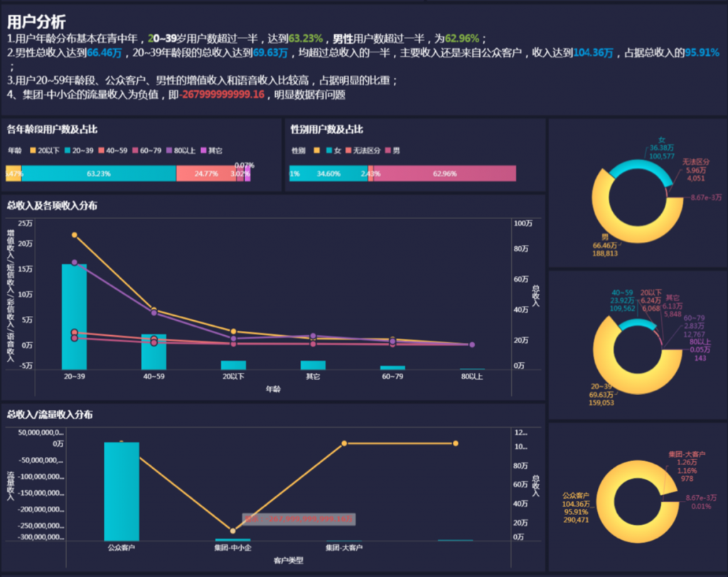Click the 集团-大客户 line data point
Screen dimensions: 728x577
pos(344,443)
